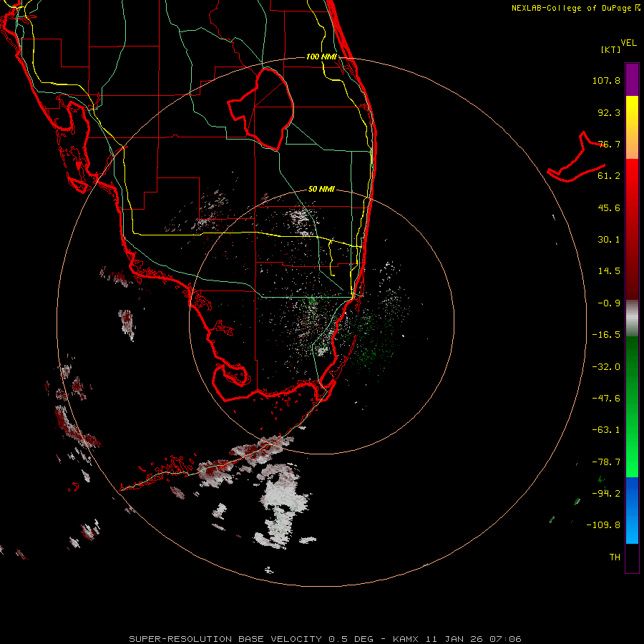Select the -32.0 legend value

coord(606,367)
